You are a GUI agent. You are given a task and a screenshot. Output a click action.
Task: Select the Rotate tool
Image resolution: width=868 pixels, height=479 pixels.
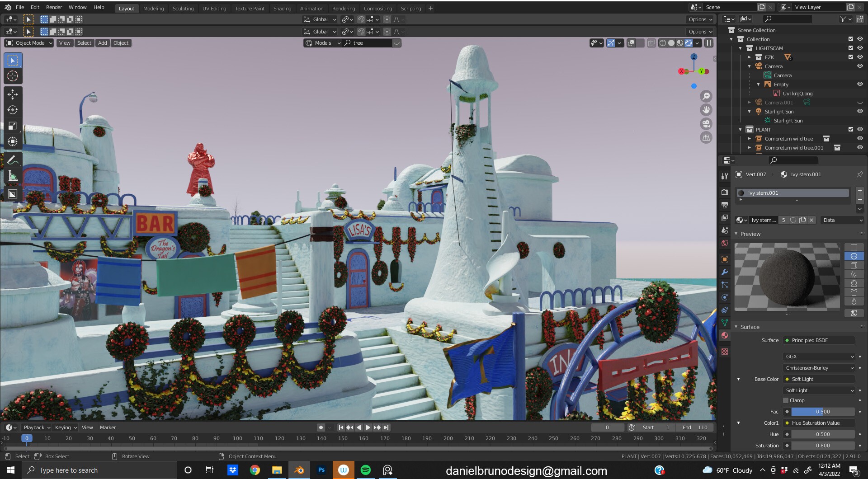click(13, 110)
